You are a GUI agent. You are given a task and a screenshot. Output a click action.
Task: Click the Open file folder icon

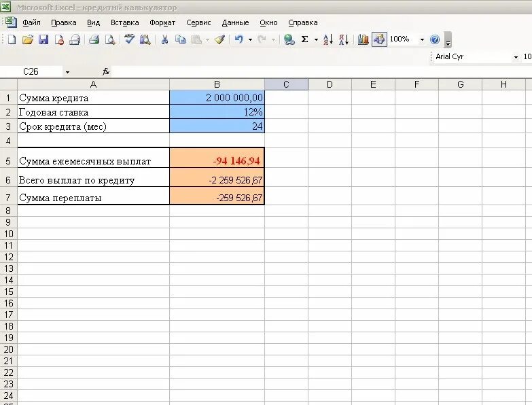(28, 39)
